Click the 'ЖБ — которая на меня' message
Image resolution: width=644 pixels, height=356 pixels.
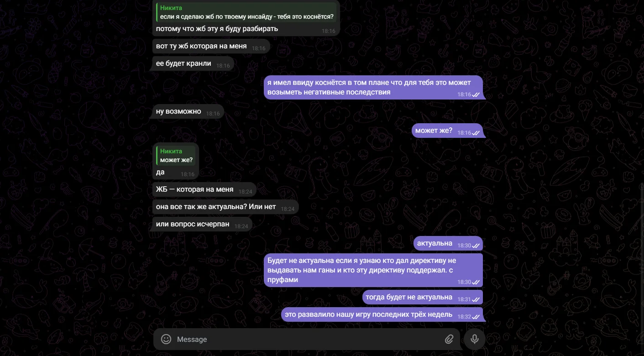[204, 189]
